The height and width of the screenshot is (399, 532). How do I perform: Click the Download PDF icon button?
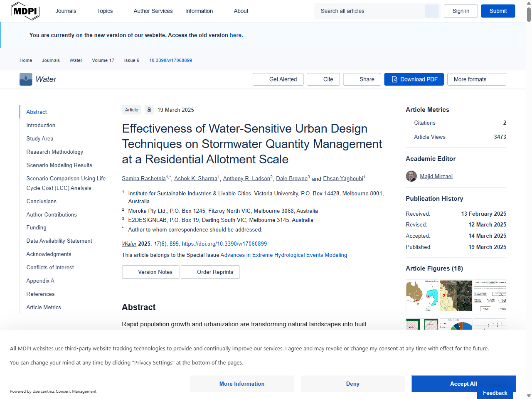[394, 79]
